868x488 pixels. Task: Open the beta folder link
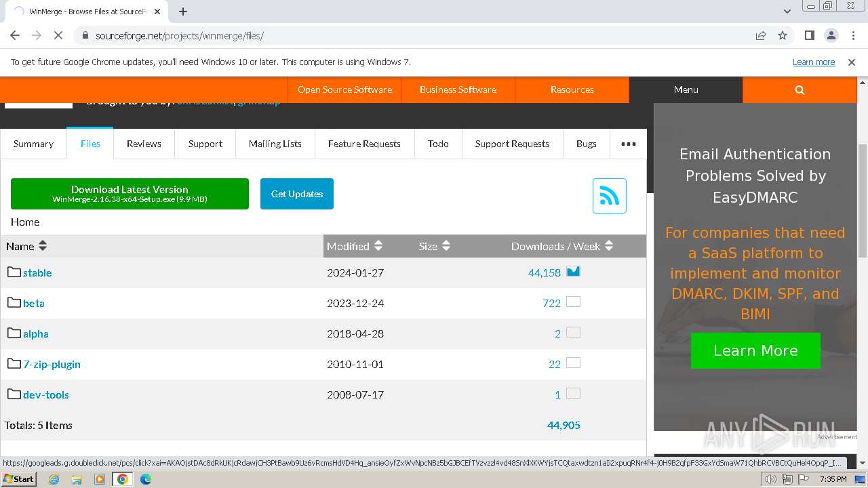(34, 303)
